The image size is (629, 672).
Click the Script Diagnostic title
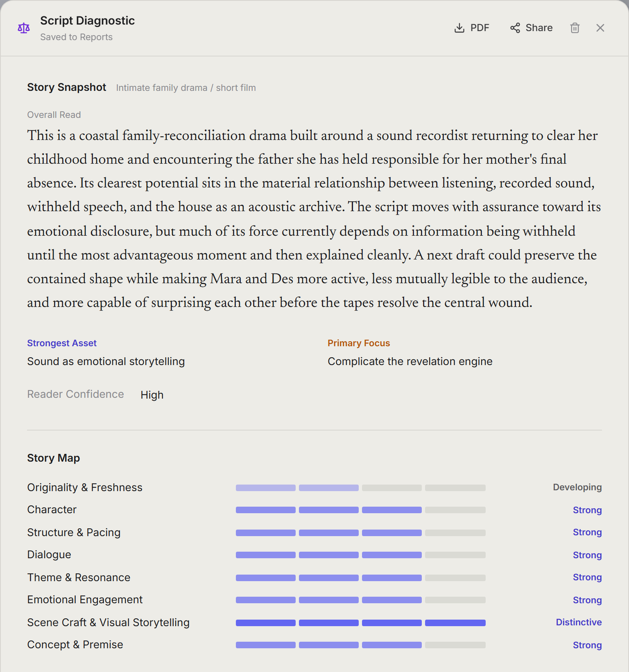click(x=87, y=20)
